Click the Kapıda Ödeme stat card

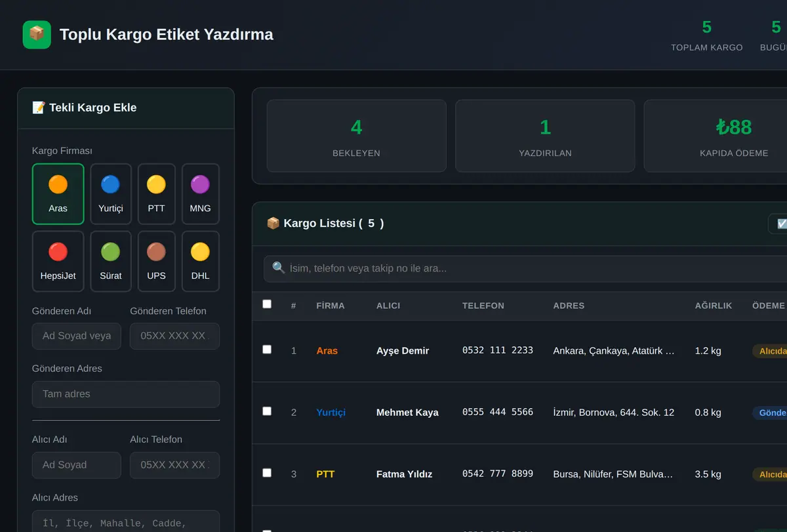point(716,136)
